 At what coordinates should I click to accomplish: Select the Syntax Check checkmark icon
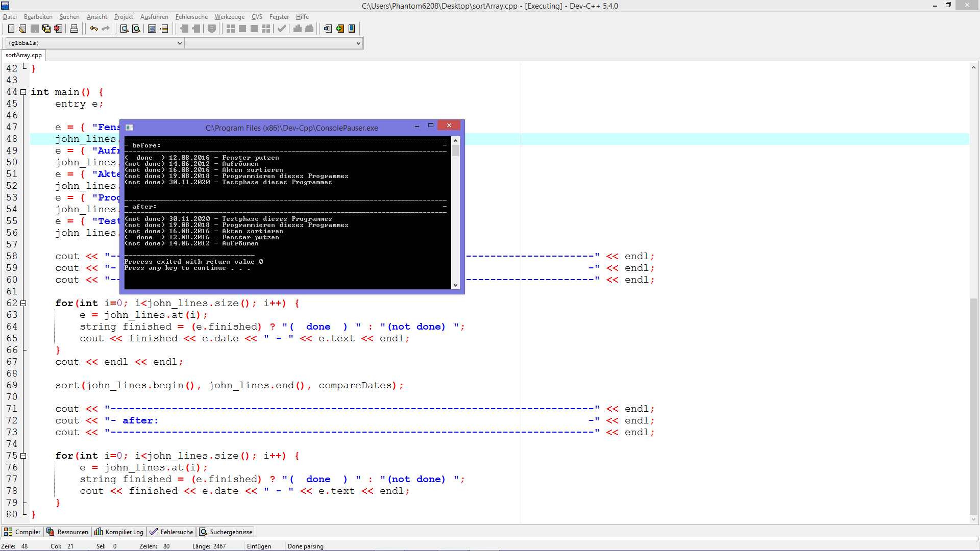pos(282,29)
